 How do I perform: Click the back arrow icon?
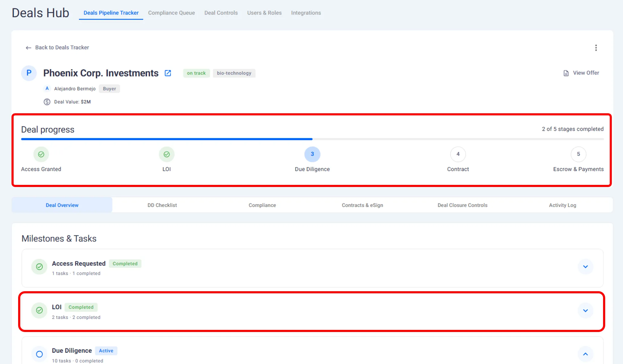(28, 48)
